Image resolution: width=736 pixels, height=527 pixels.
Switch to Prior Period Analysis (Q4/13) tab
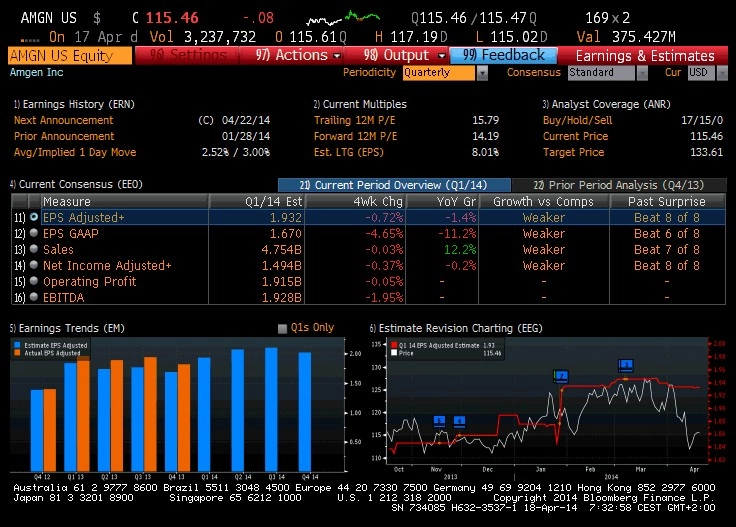(x=619, y=185)
